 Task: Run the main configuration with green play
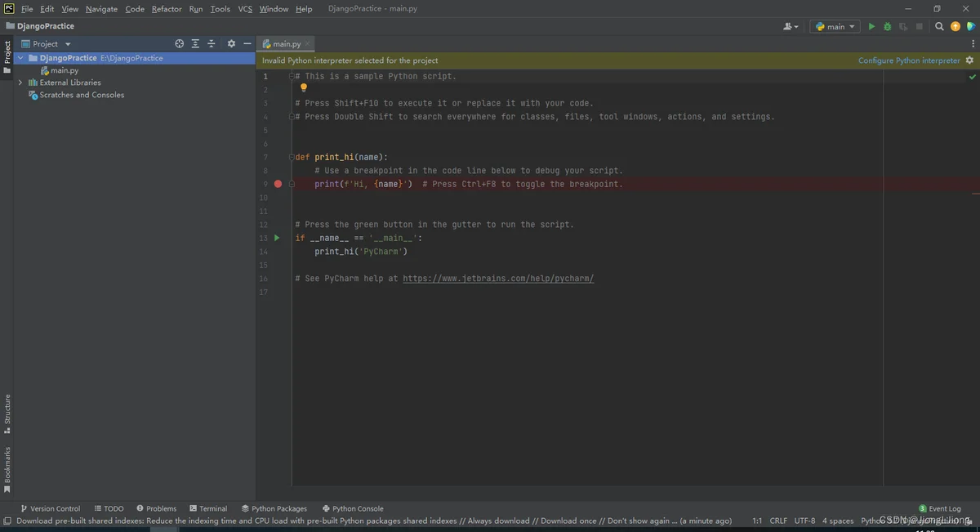(x=871, y=26)
